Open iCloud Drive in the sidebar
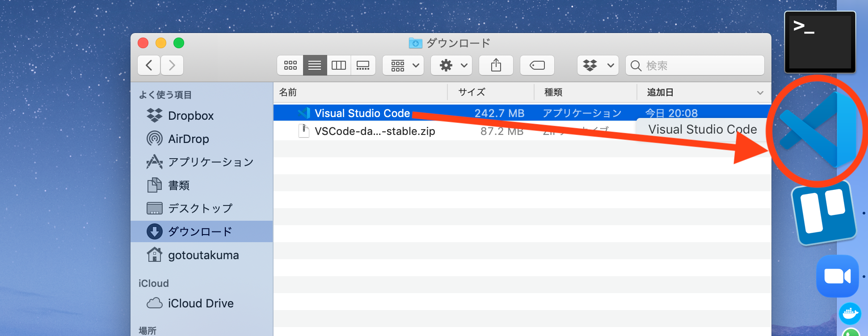The image size is (868, 336). click(x=202, y=303)
